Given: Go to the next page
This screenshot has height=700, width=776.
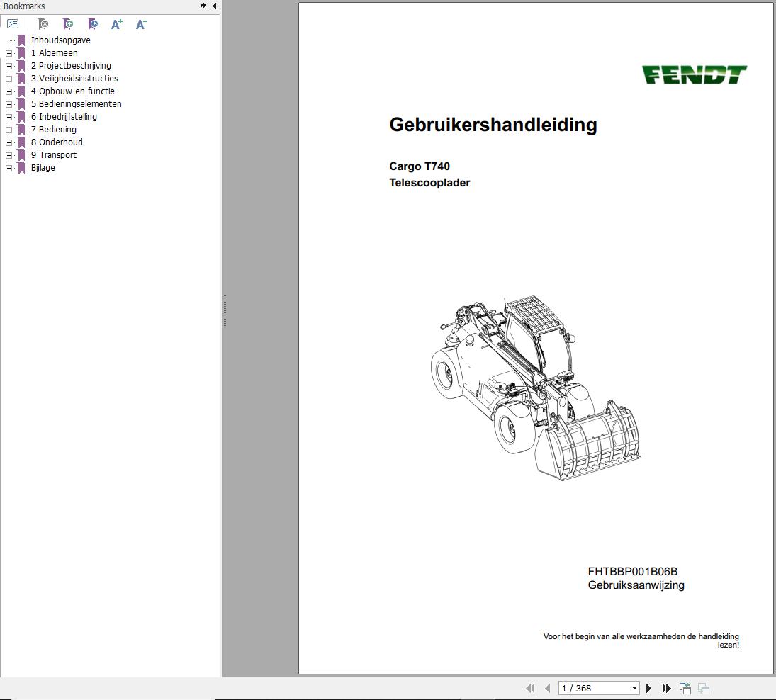Looking at the screenshot, I should (x=649, y=688).
